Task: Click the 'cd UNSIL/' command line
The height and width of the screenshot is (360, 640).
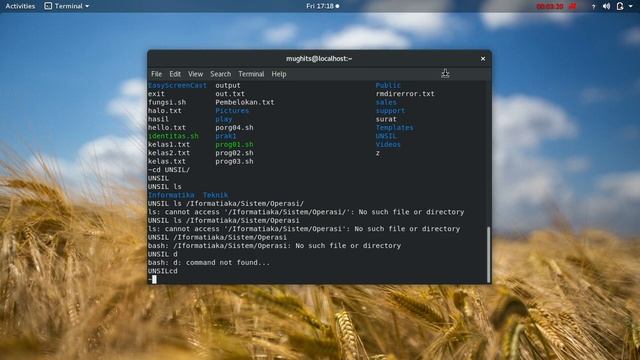Action: [x=169, y=170]
